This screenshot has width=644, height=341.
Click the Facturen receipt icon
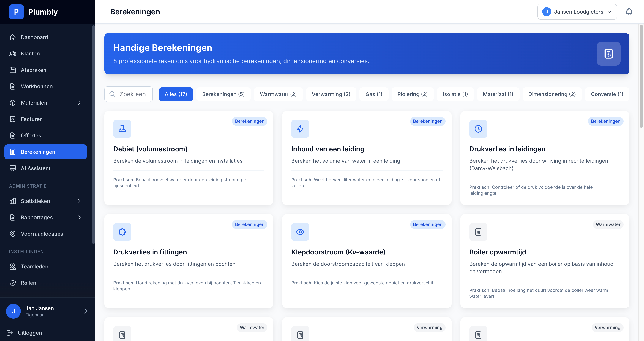pos(12,119)
